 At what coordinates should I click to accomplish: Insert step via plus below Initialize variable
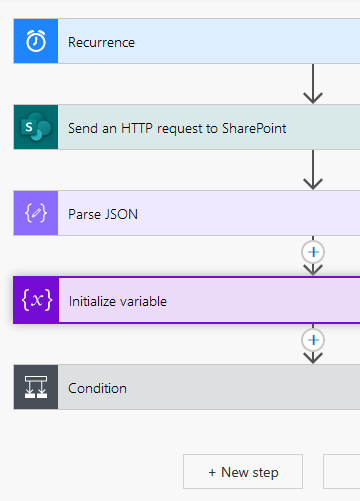click(313, 340)
